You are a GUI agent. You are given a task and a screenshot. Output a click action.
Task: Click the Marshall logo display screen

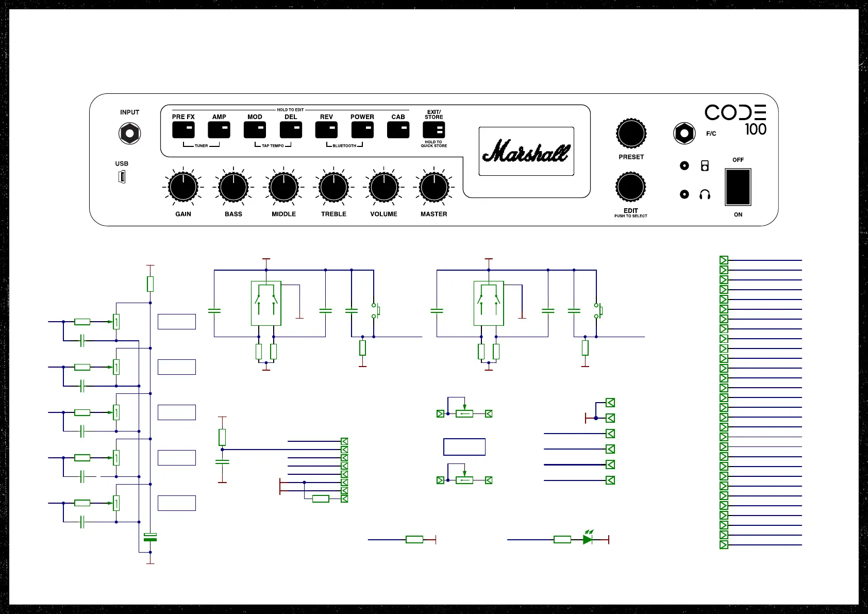click(526, 152)
